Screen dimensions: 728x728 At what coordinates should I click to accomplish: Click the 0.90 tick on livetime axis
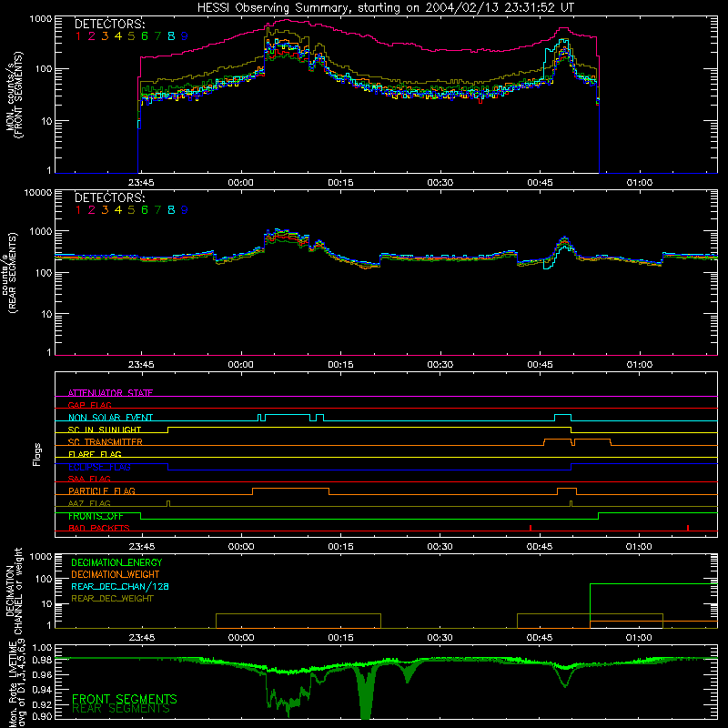pyautogui.click(x=43, y=716)
